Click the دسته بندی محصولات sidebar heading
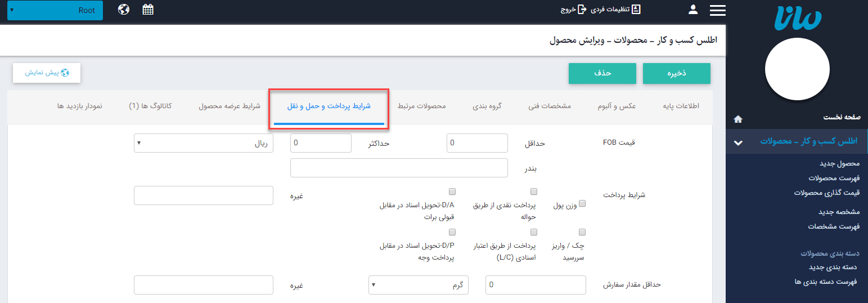This screenshot has width=868, height=303. [x=830, y=253]
